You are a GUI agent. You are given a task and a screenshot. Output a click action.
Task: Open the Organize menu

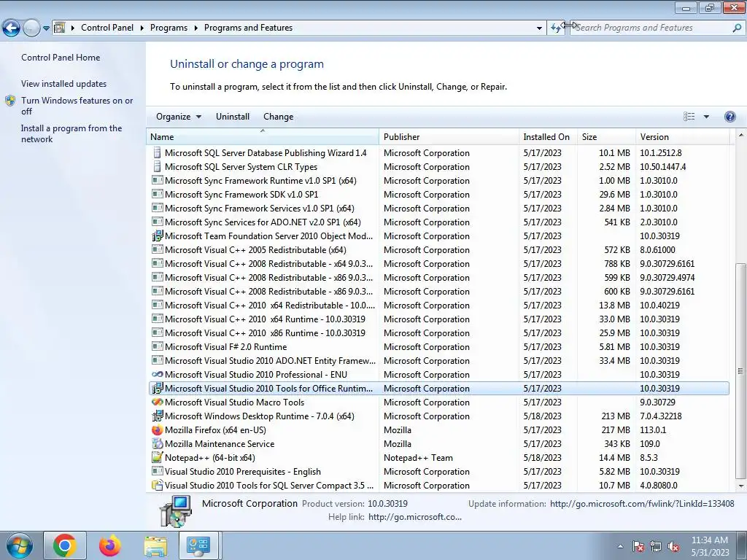point(179,117)
